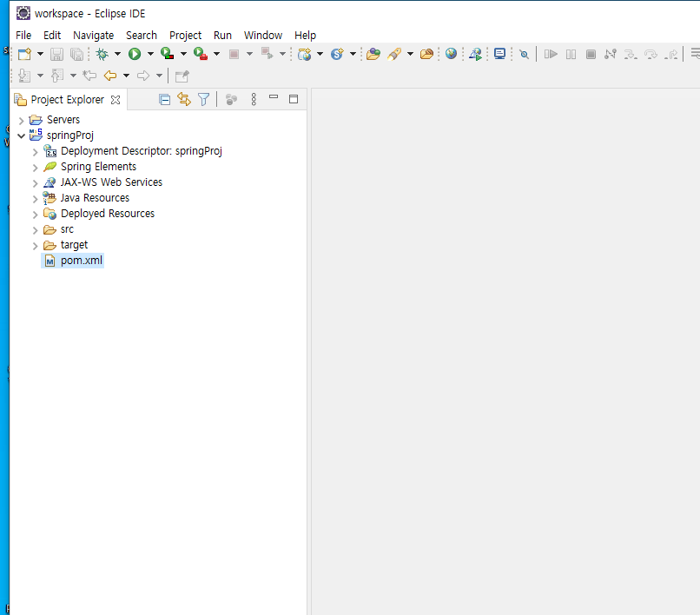Click the Open Task folder icon
This screenshot has height=615, width=700.
coord(426,54)
